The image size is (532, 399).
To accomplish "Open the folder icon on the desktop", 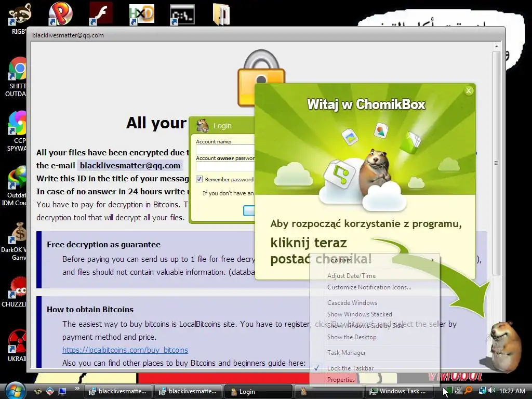I will 221,14.
